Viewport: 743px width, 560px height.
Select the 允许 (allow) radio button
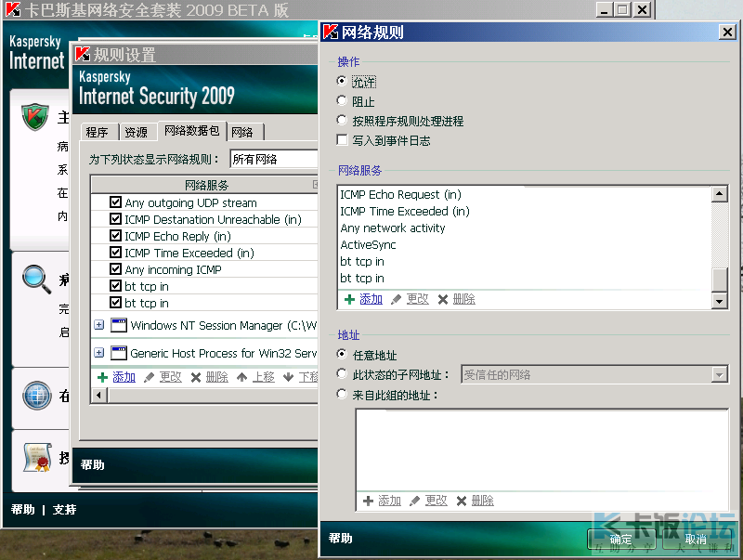tap(342, 81)
